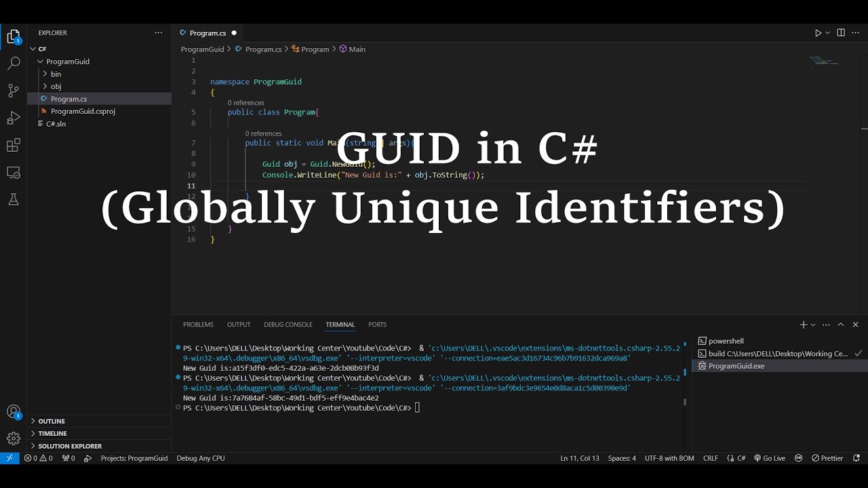
Task: Open Run button dropdown arrow
Action: coord(827,33)
